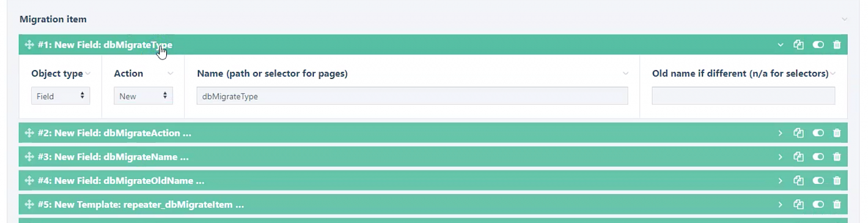Toggle publish switch for item #3
The width and height of the screenshot is (868, 223).
818,157
